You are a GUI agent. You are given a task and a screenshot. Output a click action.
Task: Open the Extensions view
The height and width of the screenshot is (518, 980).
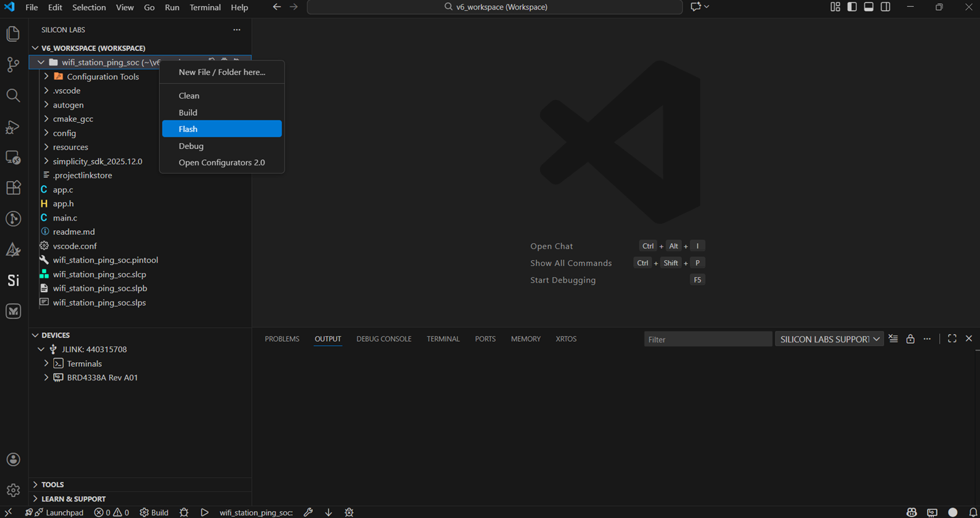point(13,188)
